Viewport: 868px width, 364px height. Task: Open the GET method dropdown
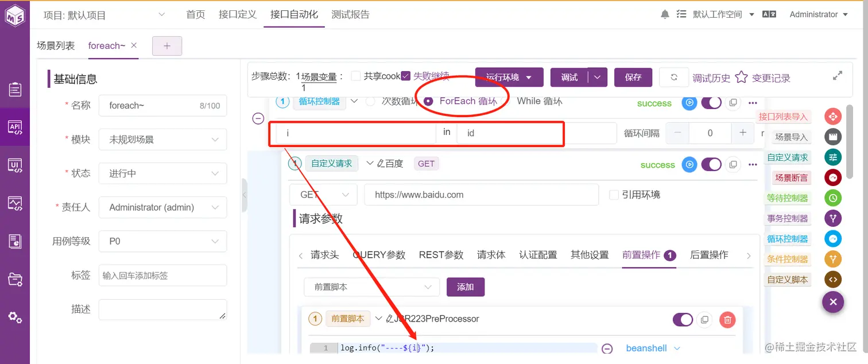323,195
